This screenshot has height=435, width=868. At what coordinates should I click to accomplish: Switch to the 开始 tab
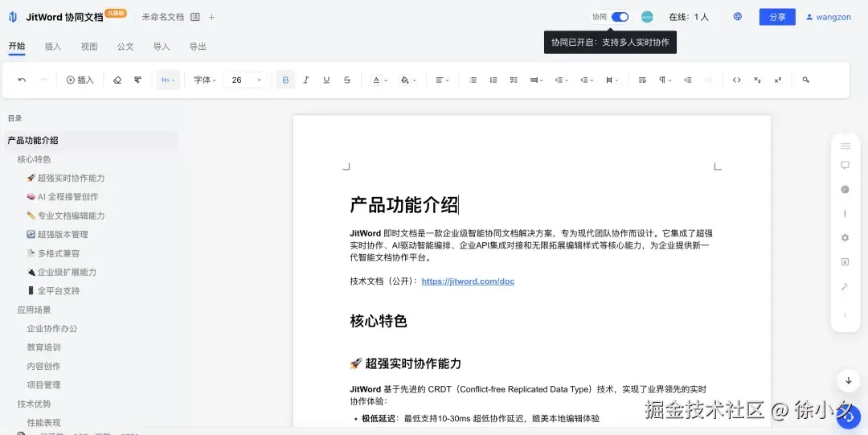[17, 46]
